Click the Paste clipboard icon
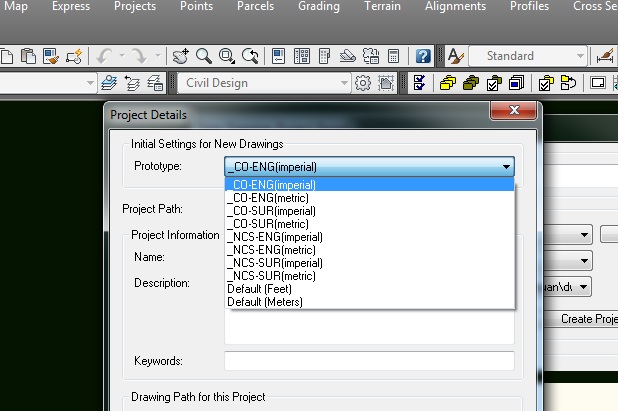This screenshot has width=618, height=411. [28, 56]
